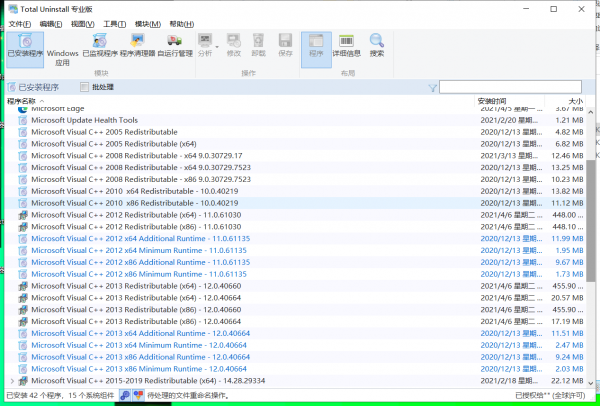Viewport: 600px width, 406px height.
Task: Open the 编辑(E) menu
Action: coord(51,24)
